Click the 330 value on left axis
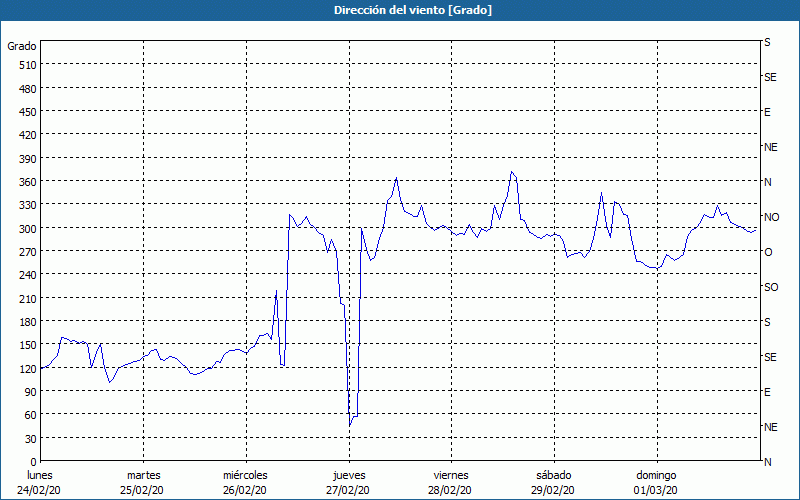This screenshot has width=800, height=500. 28,205
